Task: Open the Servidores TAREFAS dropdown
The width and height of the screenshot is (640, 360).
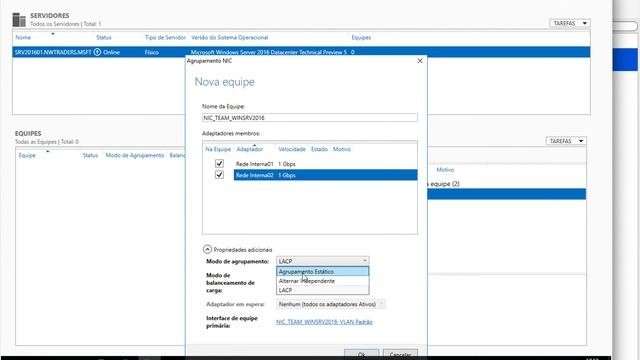Action: click(570, 23)
